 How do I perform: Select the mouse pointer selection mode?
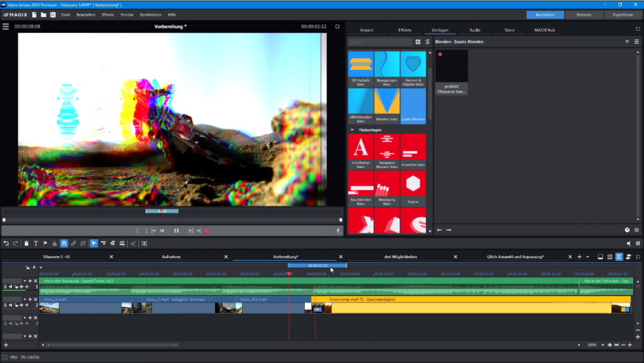point(94,243)
